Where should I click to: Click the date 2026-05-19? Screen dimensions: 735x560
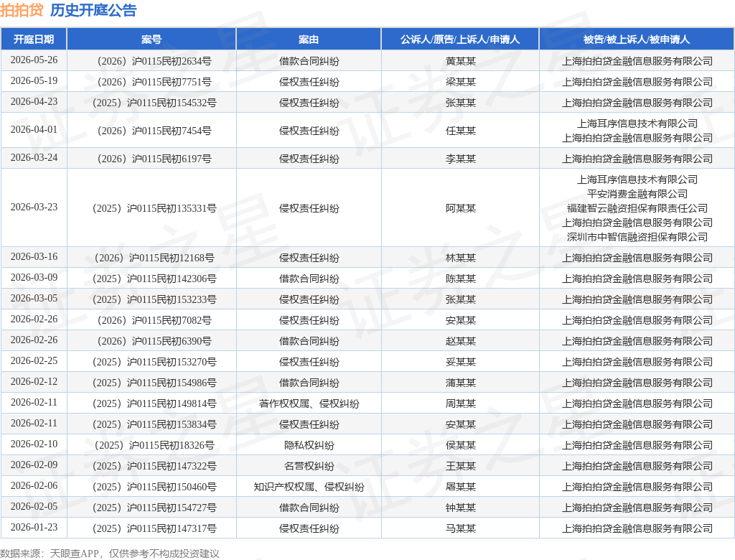(34, 80)
